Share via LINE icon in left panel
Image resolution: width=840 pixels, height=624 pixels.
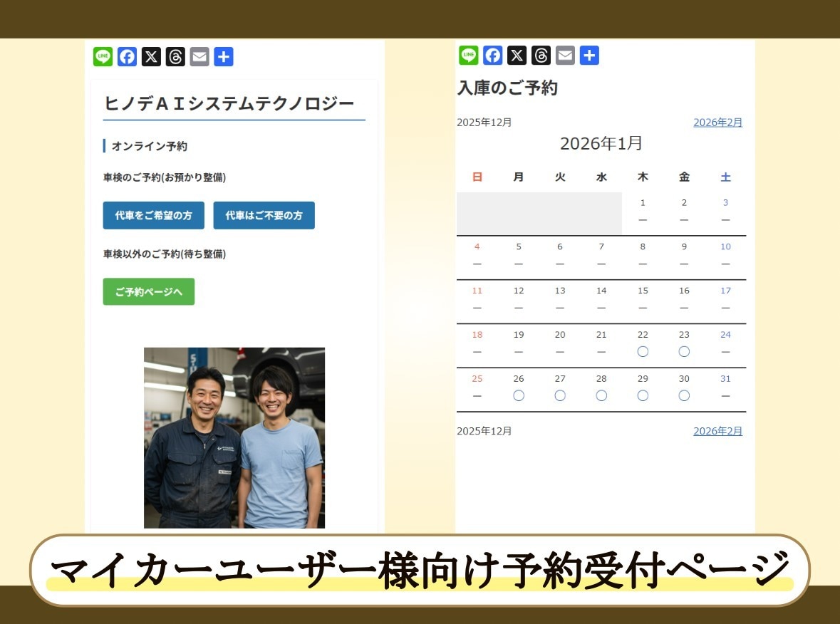(103, 57)
